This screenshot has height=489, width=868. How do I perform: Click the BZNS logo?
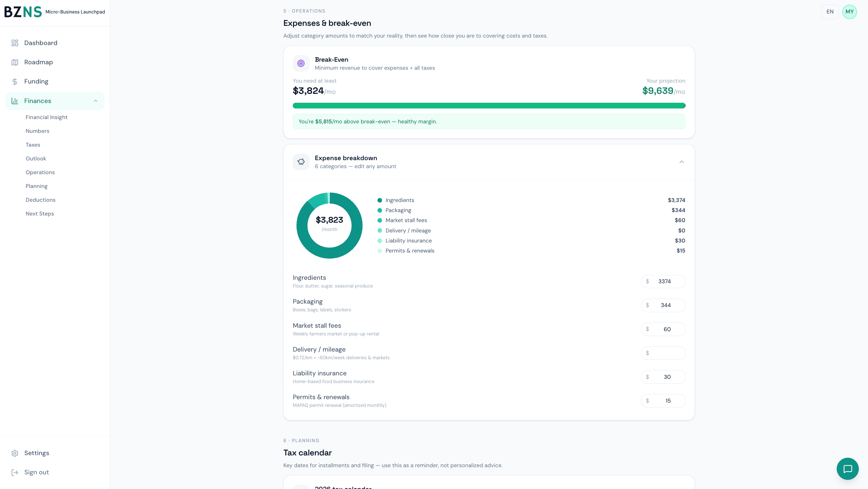[23, 11]
